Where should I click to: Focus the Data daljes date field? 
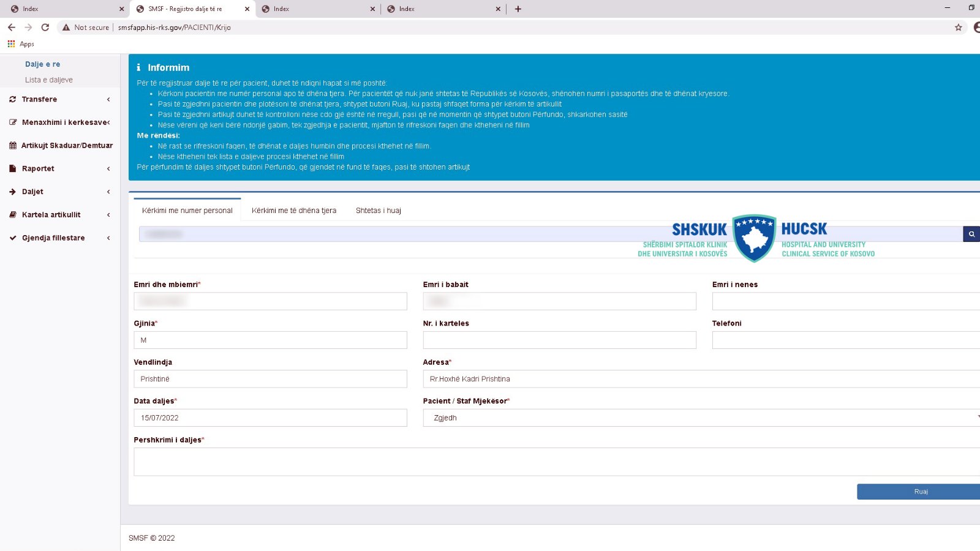click(270, 418)
